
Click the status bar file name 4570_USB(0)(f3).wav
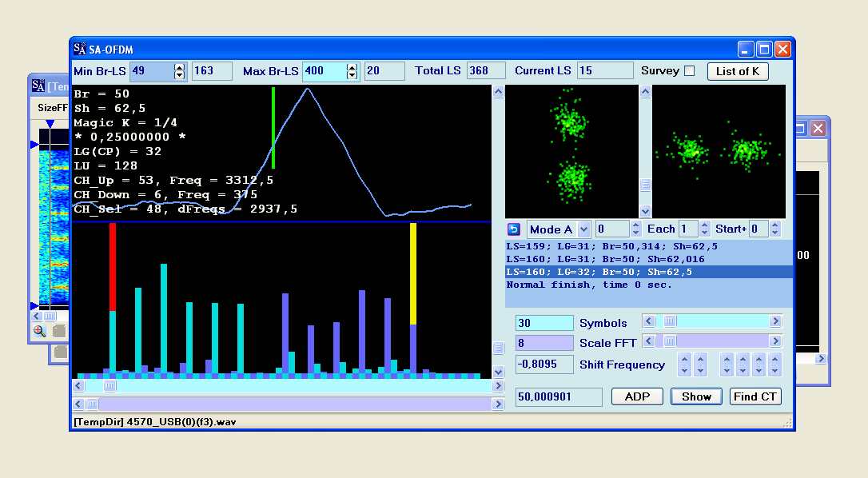point(181,422)
